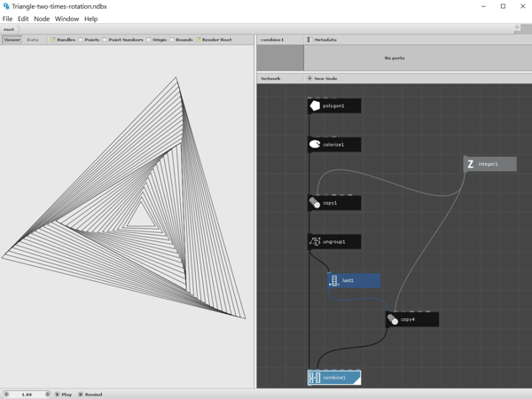
Task: Click the copy4 node icon
Action: click(393, 319)
